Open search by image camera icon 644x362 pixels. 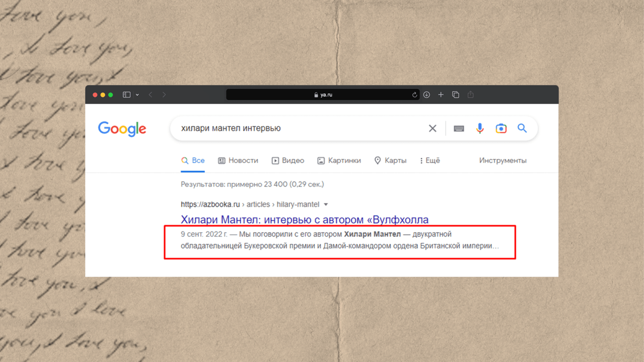pos(501,128)
